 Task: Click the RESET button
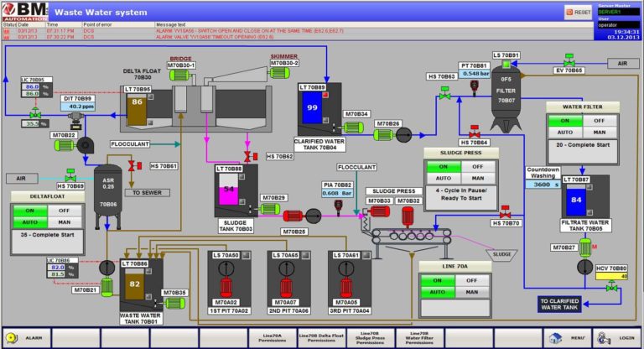[579, 13]
